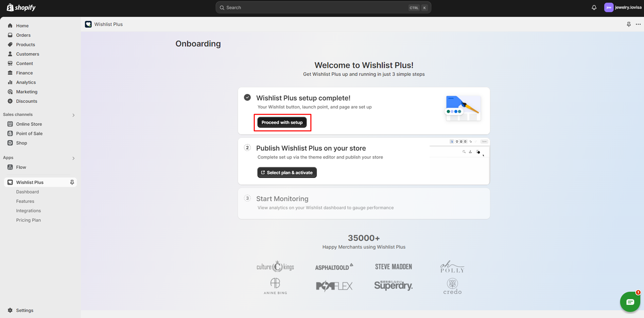The image size is (644, 318).
Task: Expand the Apps section
Action: 74,158
